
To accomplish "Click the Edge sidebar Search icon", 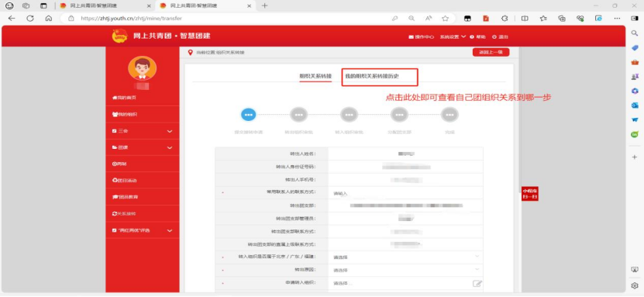I will tap(635, 33).
